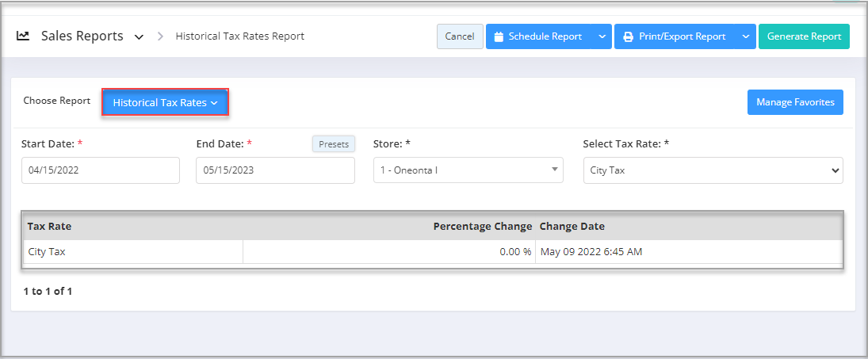The width and height of the screenshot is (868, 359).
Task: Open the Historical Tax Rates report chooser
Action: 165,102
